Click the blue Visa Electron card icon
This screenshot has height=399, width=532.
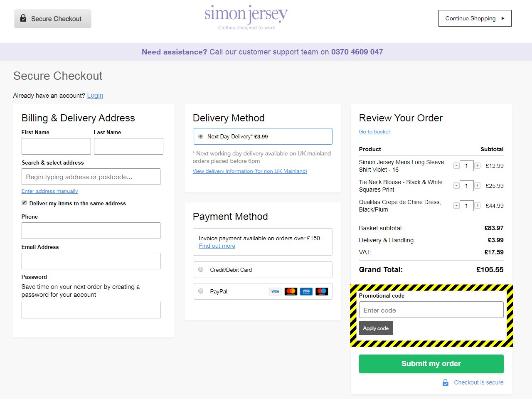(306, 291)
